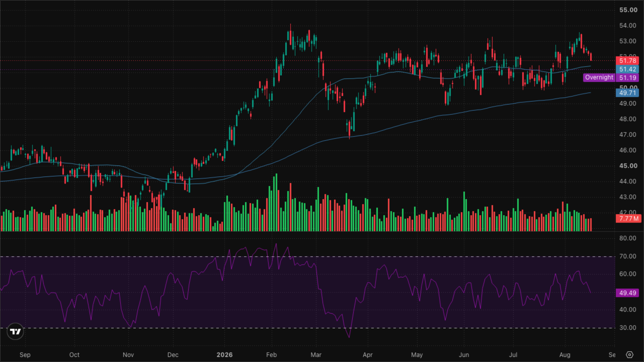Select the 53.00 price axis label
This screenshot has width=644, height=362.
(x=628, y=41)
